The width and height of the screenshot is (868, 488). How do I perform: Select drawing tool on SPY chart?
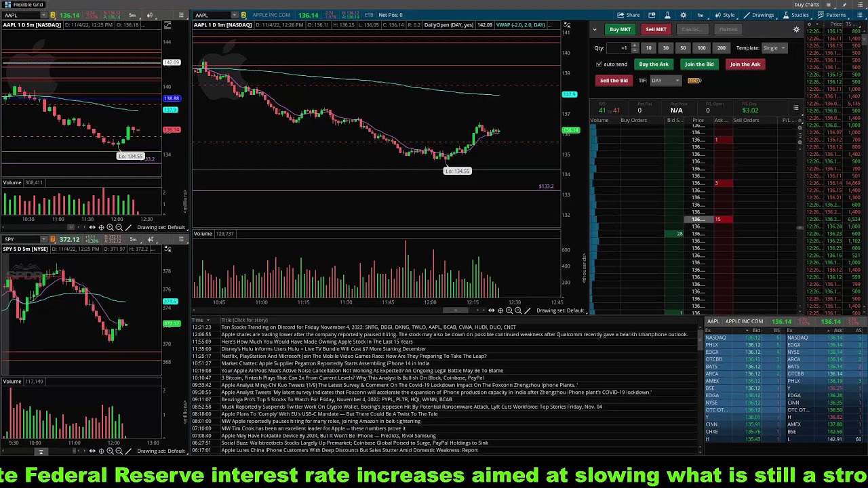point(128,451)
